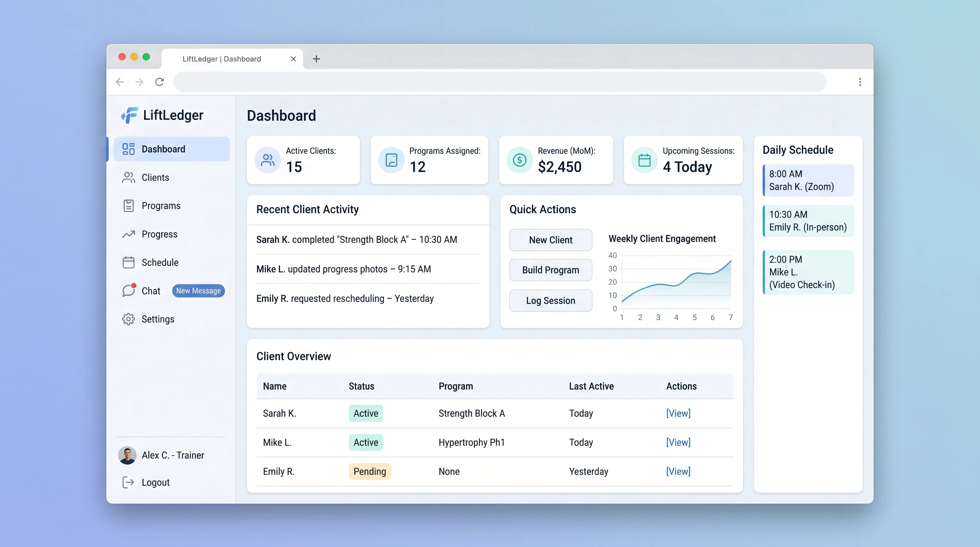Click 'Alex C. - Trainer' profile name

click(x=173, y=455)
